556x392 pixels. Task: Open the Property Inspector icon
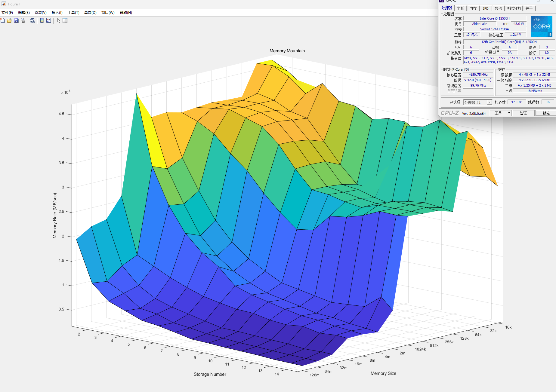(x=65, y=20)
